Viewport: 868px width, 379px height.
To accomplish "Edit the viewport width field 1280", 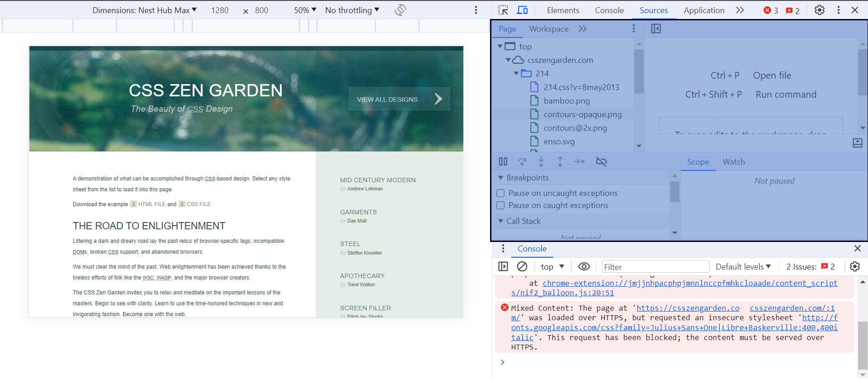I will coord(220,10).
